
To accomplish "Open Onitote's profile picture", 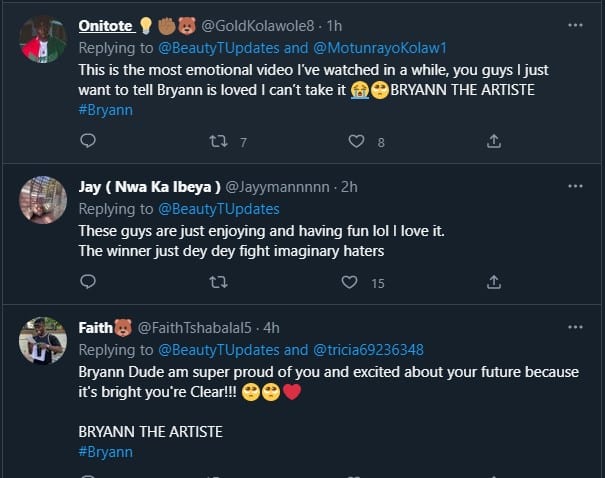I will click(x=43, y=40).
